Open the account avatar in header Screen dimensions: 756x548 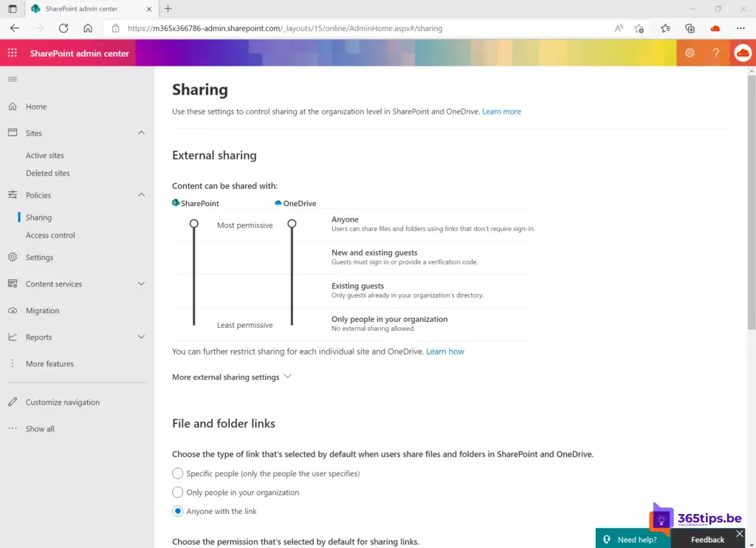point(742,53)
